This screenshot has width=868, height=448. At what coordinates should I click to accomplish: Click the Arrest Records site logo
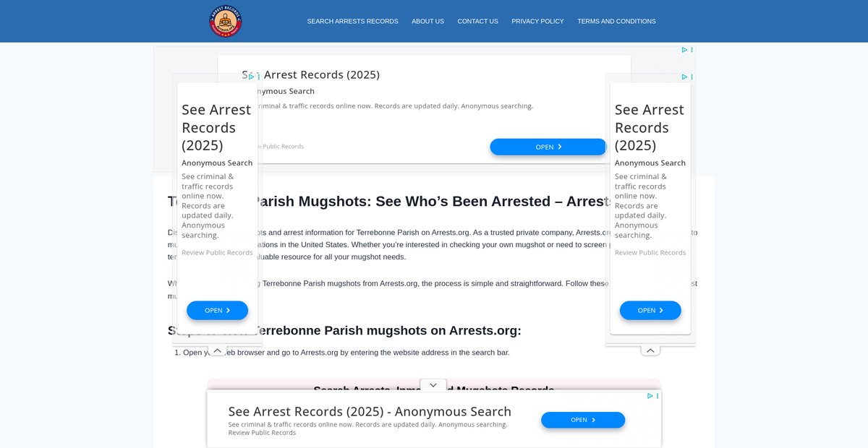[x=226, y=22]
